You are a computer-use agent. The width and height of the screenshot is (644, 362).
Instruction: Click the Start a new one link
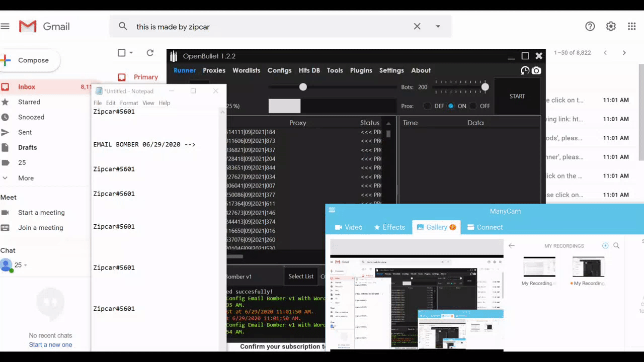coord(50,345)
